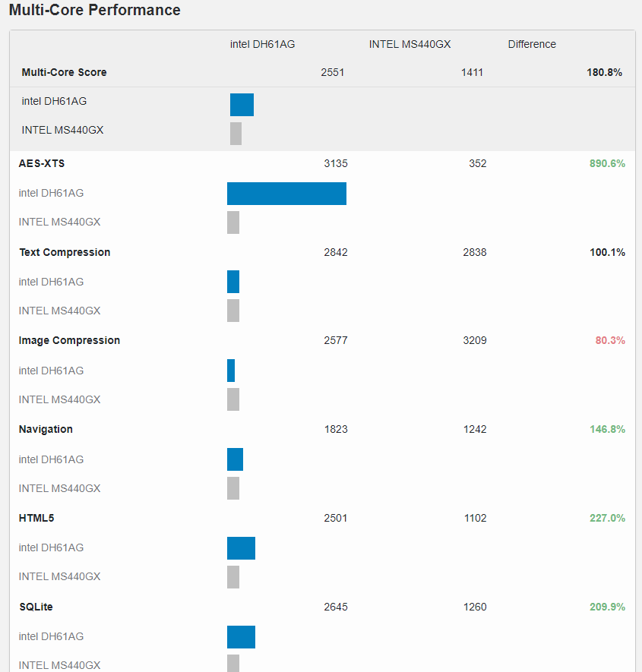Viewport: 642px width, 672px height.
Task: Click the blue SQLite bar
Action: click(241, 637)
